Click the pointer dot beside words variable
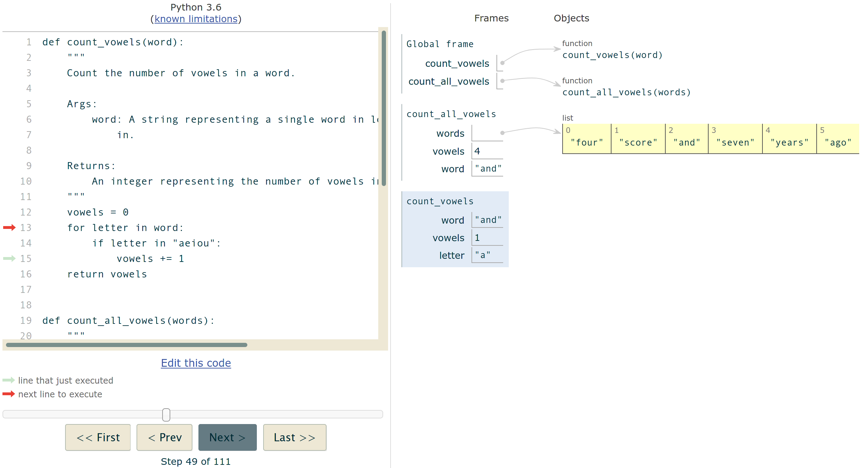The width and height of the screenshot is (868, 468). 502,133
